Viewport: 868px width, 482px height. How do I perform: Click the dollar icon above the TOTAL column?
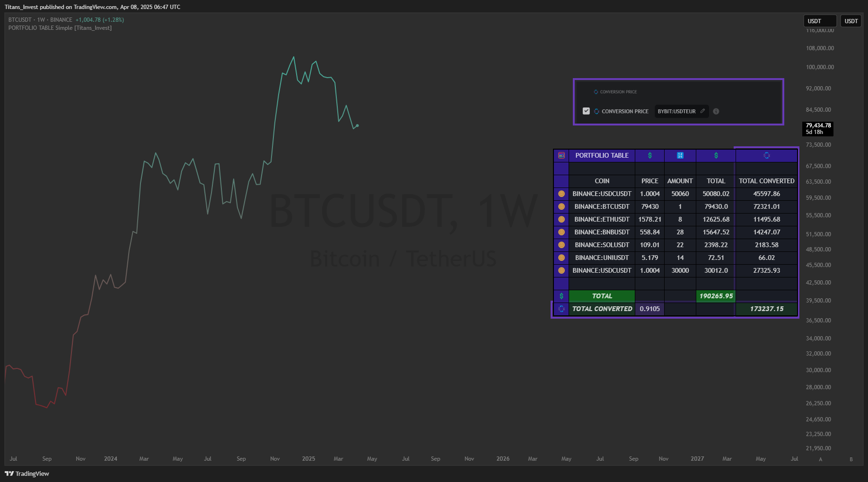coord(716,155)
